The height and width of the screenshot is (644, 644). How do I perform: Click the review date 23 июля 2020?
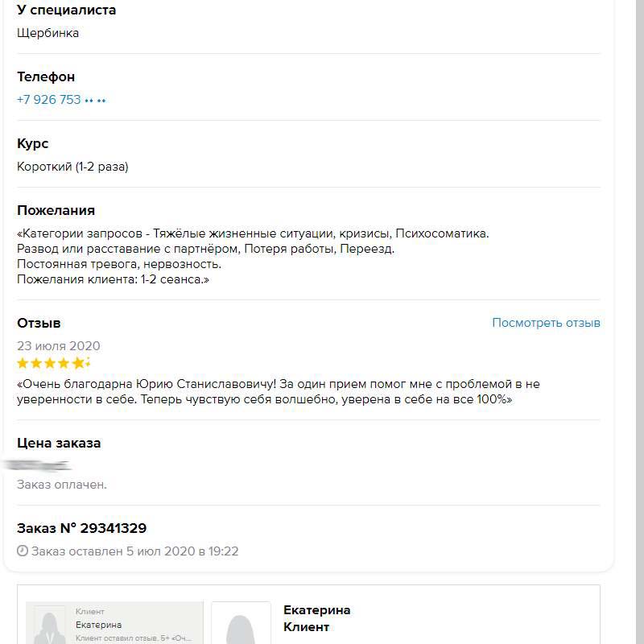point(59,346)
